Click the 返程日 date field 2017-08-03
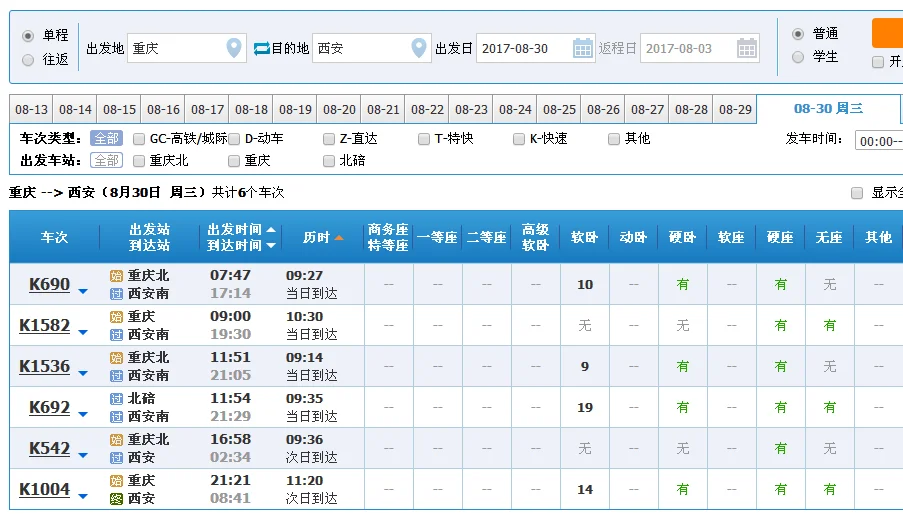 (700, 48)
